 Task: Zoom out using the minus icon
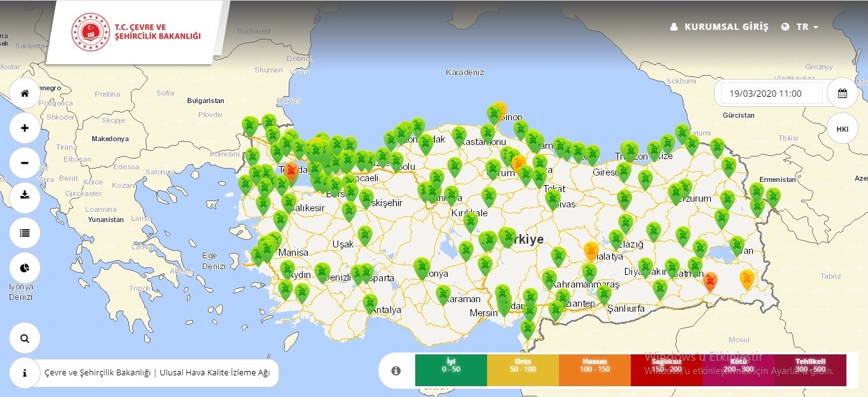click(x=24, y=163)
